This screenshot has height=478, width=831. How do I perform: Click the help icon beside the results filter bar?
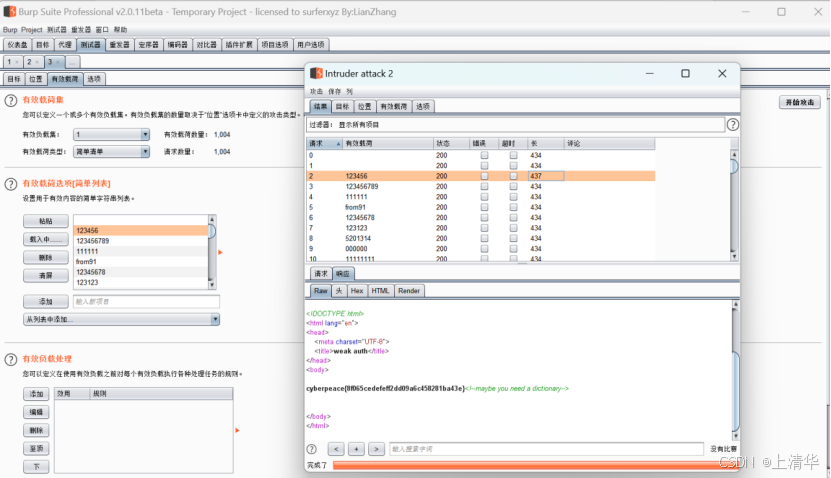point(732,125)
